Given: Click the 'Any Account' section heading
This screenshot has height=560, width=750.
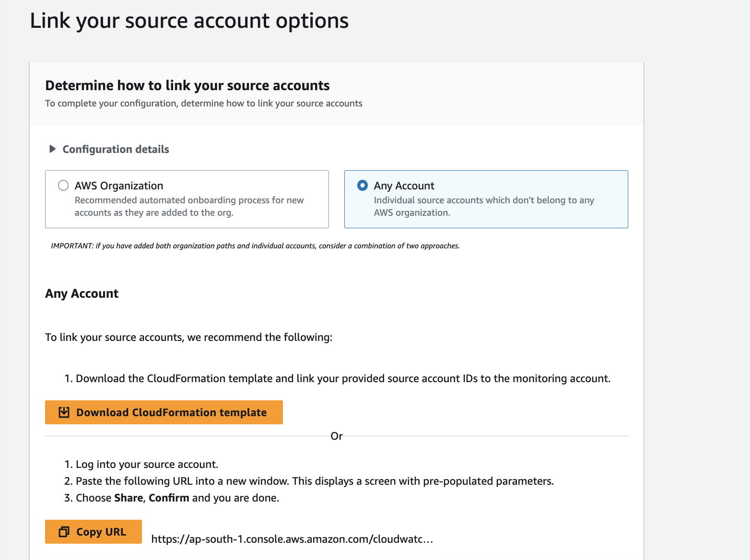Looking at the screenshot, I should [82, 293].
